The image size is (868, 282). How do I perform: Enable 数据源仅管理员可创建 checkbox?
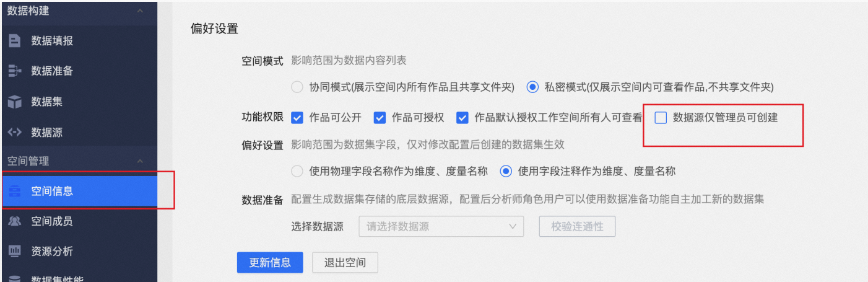coord(661,117)
